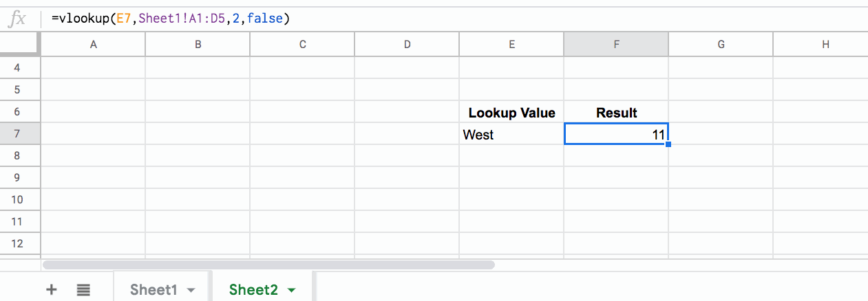Switch to the Sheet1 tab

154,289
